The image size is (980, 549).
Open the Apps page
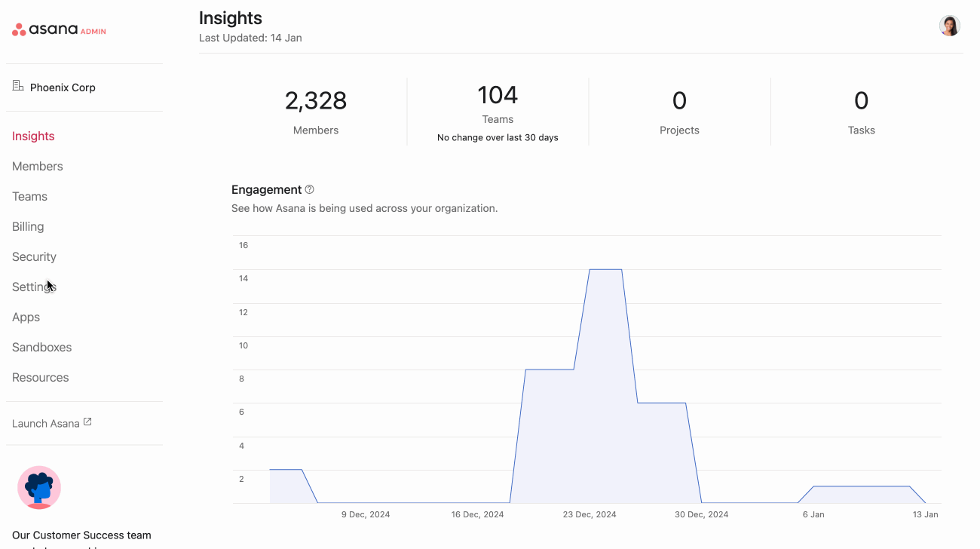[x=26, y=317]
